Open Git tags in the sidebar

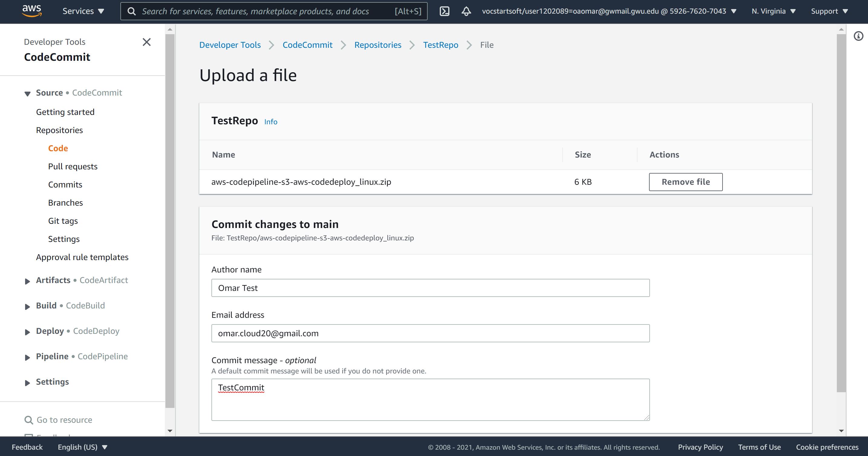click(63, 221)
